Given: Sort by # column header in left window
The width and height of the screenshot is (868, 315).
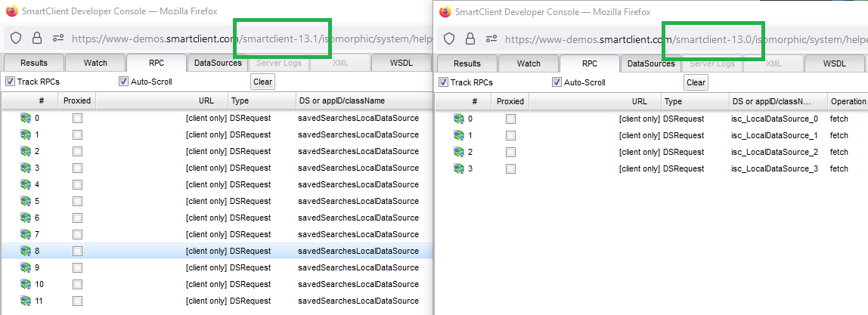Looking at the screenshot, I should [30, 100].
